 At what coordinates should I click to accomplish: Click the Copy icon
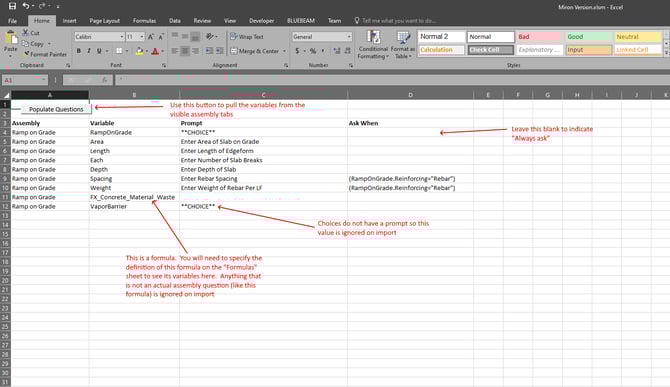(x=25, y=43)
